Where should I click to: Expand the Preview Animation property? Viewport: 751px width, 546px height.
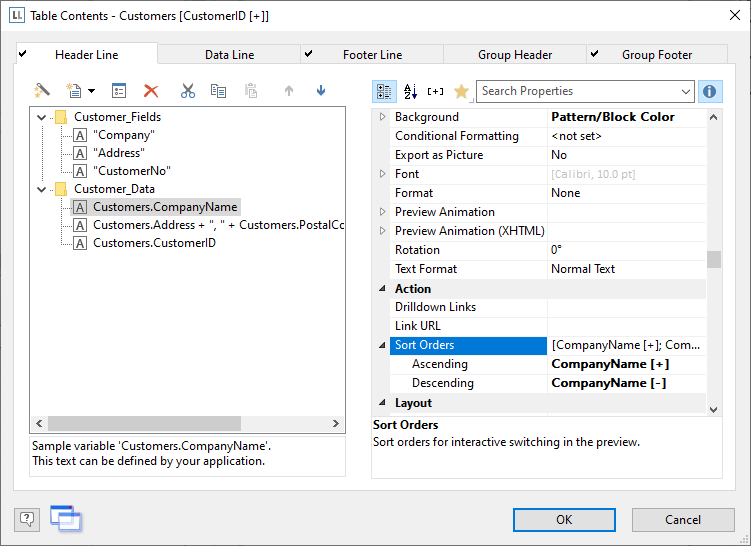pos(382,211)
